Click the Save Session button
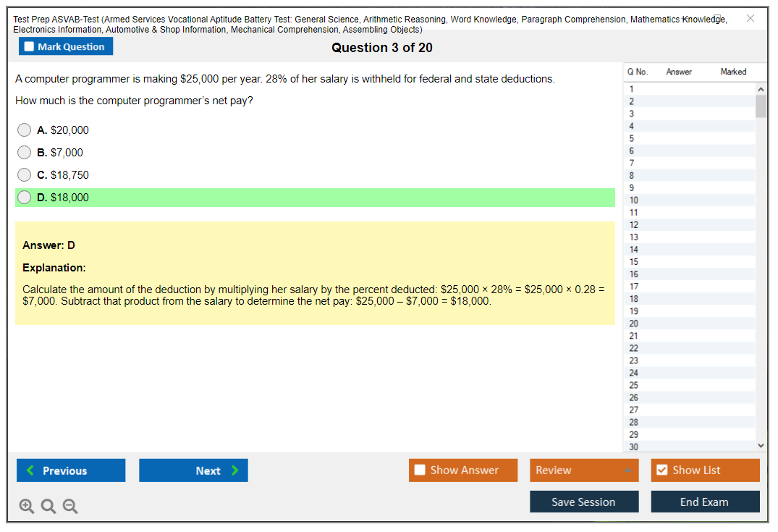778x532 pixels. tap(584, 502)
